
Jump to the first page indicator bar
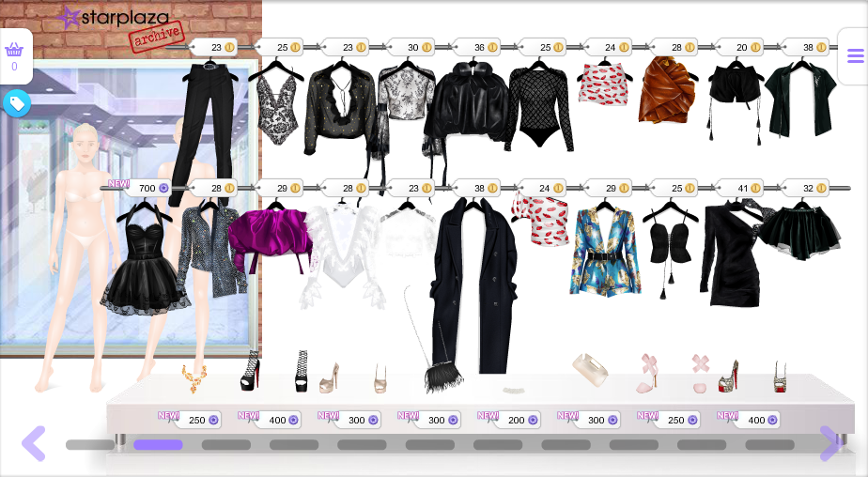coord(90,444)
